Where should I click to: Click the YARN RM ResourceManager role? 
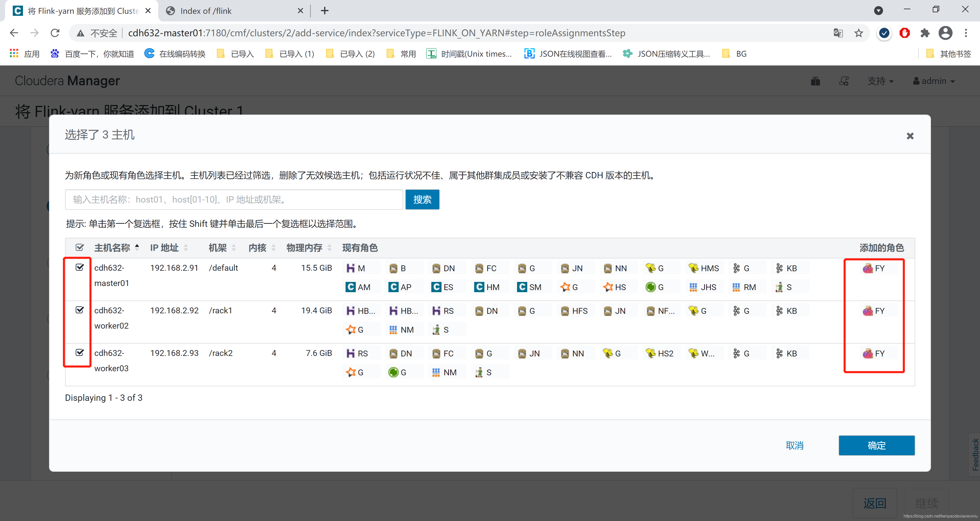[744, 287]
